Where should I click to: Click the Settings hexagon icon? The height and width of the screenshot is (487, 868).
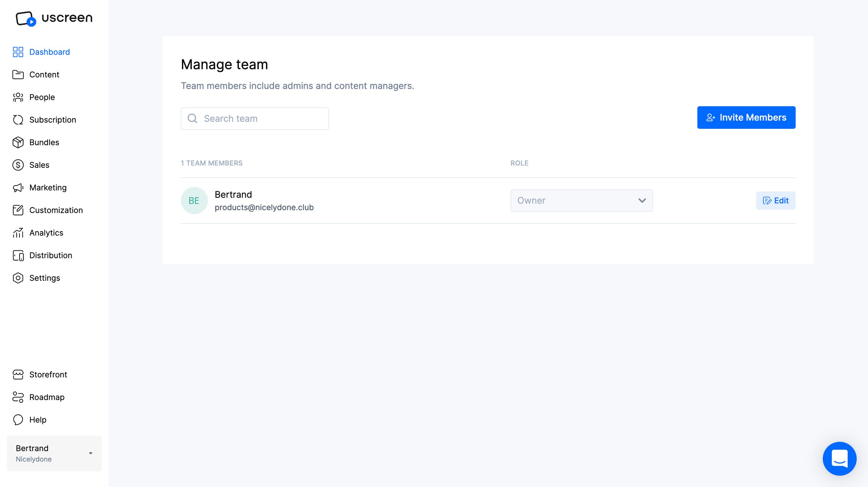click(x=18, y=278)
